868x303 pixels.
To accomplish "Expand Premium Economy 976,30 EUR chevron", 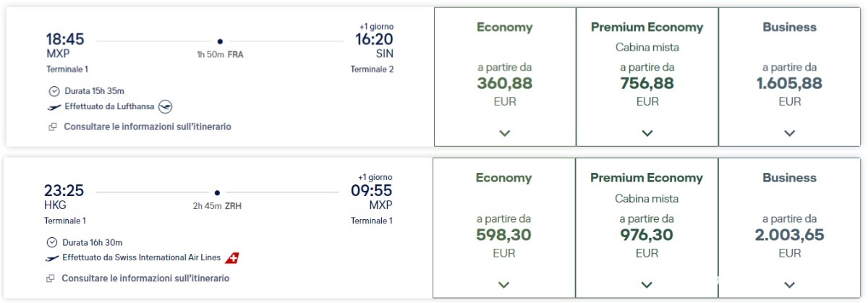I will (x=647, y=285).
